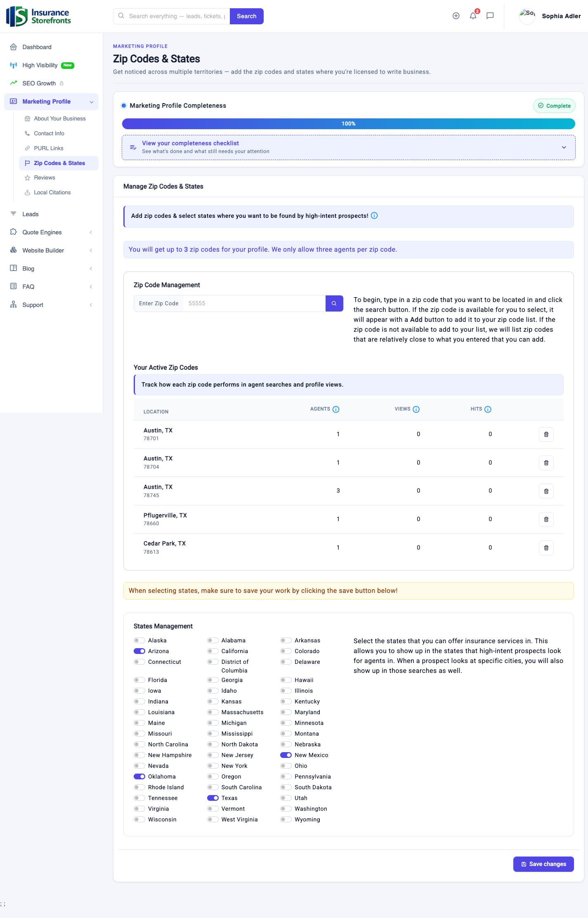588x918 pixels.
Task: Disable the Texas state switch
Action: 213,798
